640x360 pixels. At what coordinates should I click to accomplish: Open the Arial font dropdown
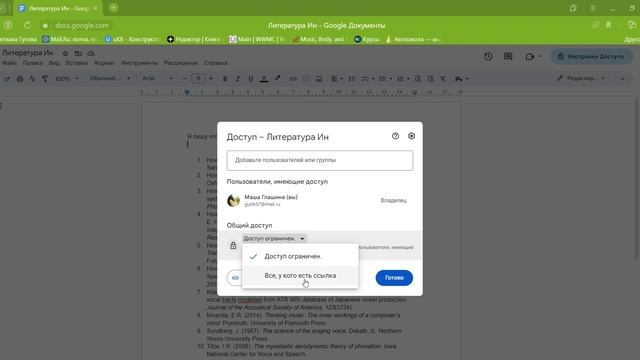coord(157,78)
